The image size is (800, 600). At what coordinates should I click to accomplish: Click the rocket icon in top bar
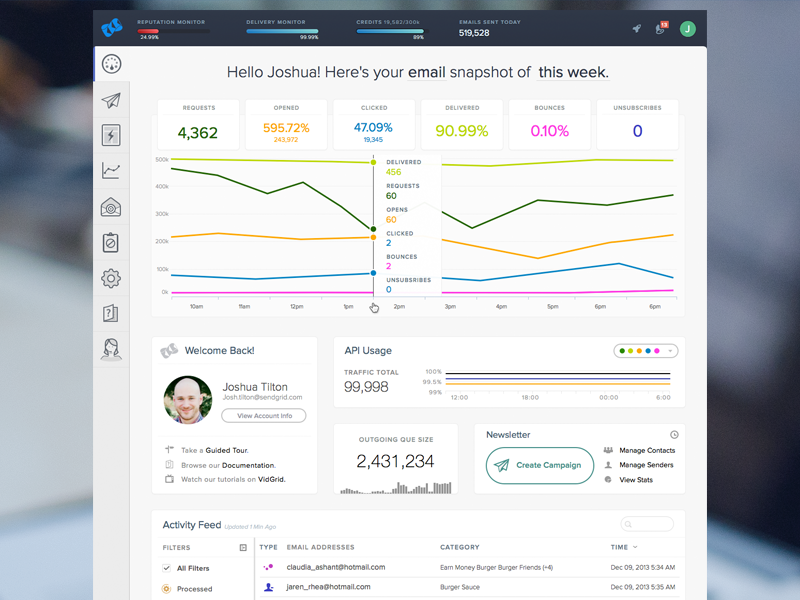636,29
